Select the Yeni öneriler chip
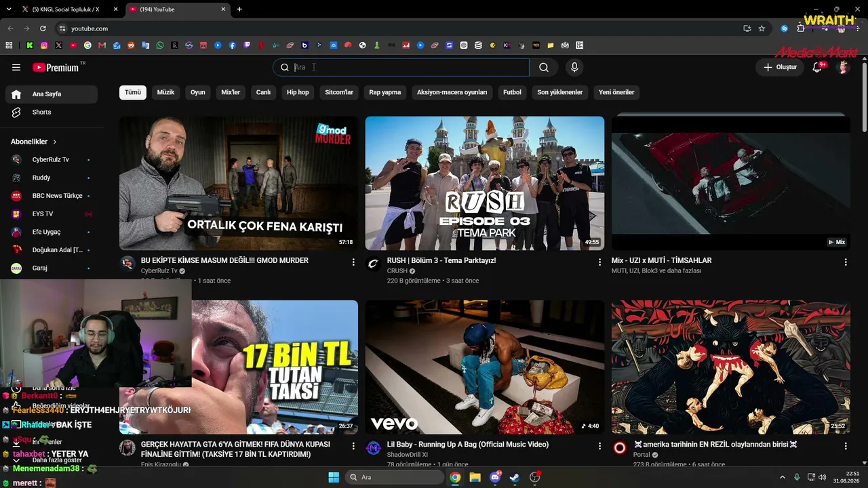 point(616,92)
